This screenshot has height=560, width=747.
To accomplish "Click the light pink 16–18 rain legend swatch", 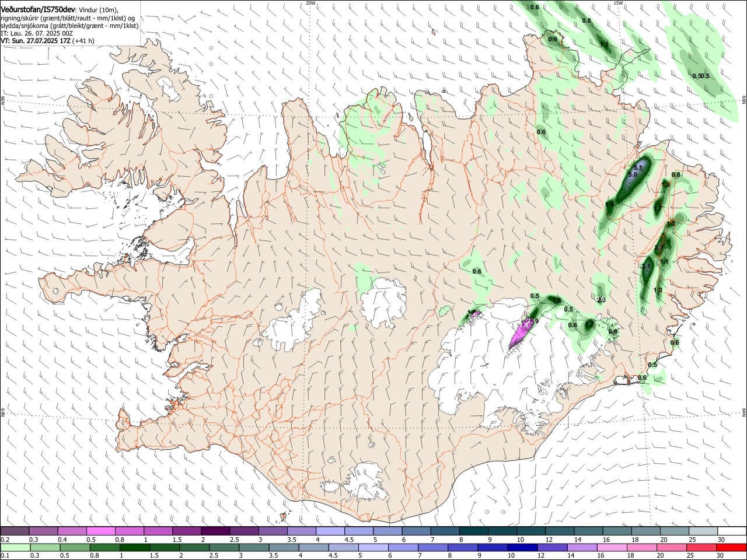I will (612, 547).
